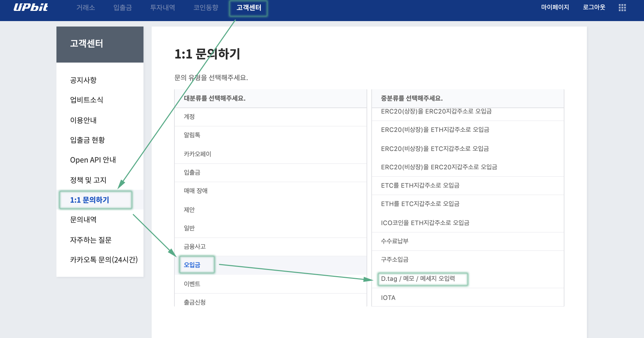Choose 제안 in the main category list
Image resolution: width=644 pixels, height=338 pixels.
[271, 210]
